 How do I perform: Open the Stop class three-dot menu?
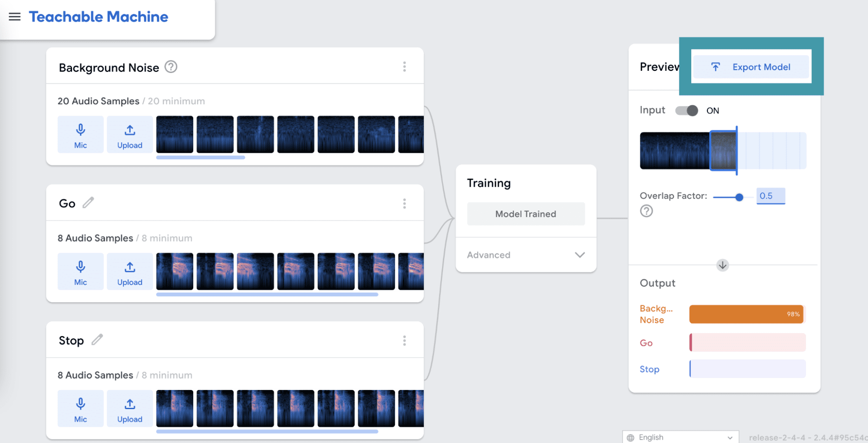pos(404,341)
